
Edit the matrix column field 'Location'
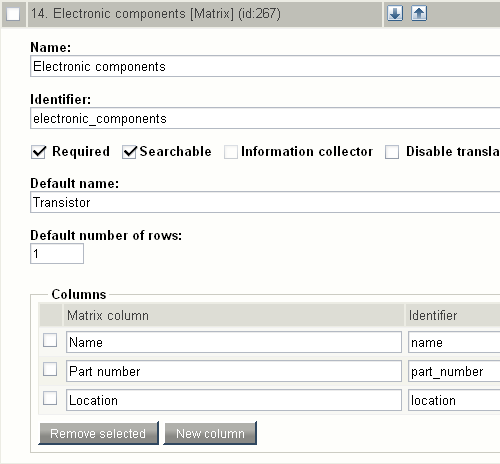tap(234, 400)
